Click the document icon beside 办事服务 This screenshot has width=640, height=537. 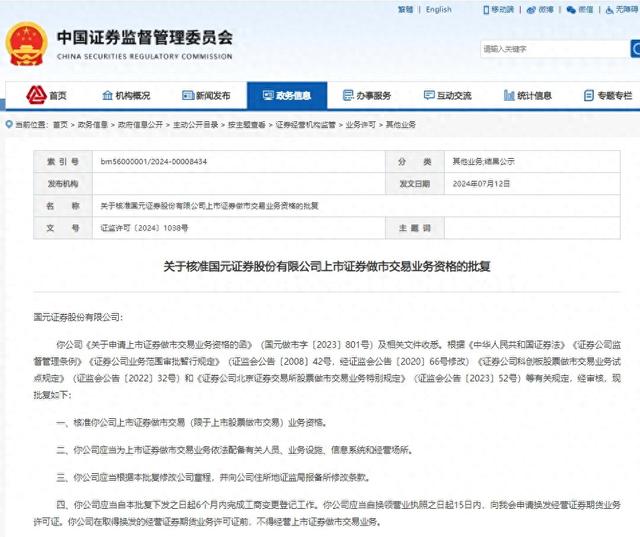click(x=348, y=95)
